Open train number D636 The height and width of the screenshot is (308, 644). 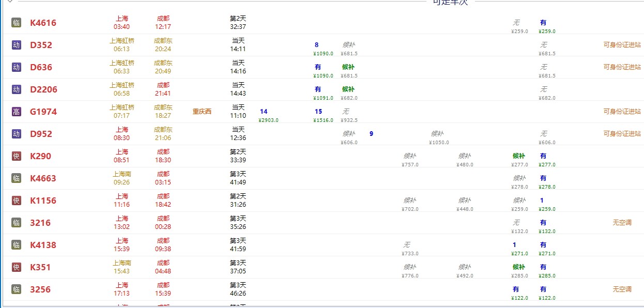click(x=41, y=67)
